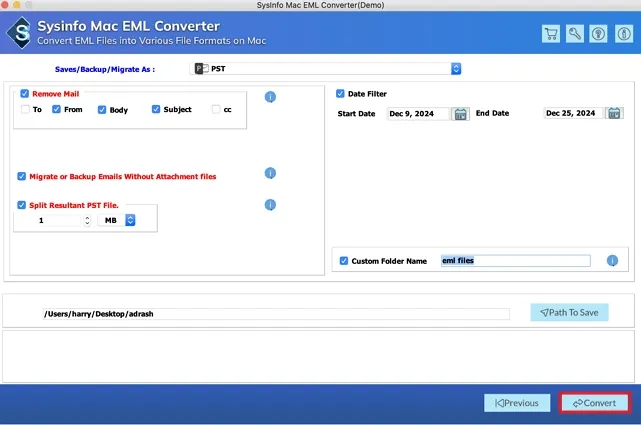Open the Saves/Backup/Migrate As PST dropdown
Image resolution: width=641 pixels, height=425 pixels.
325,69
